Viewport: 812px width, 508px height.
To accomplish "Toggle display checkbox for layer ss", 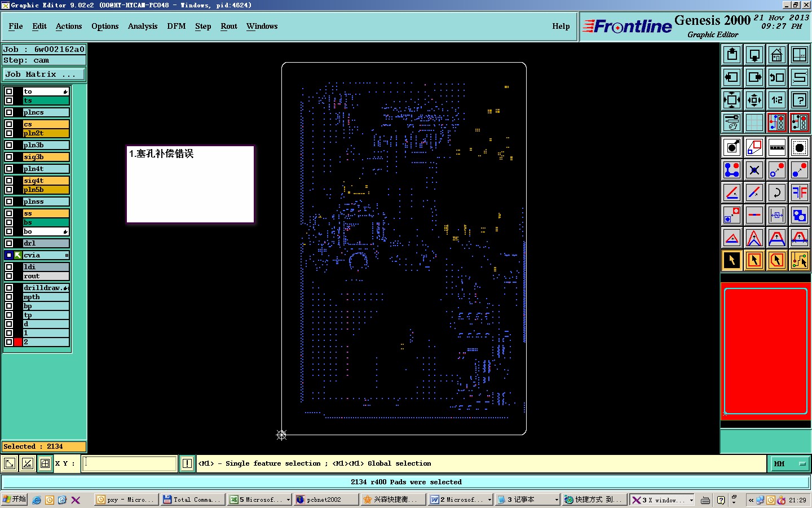I will 9,213.
